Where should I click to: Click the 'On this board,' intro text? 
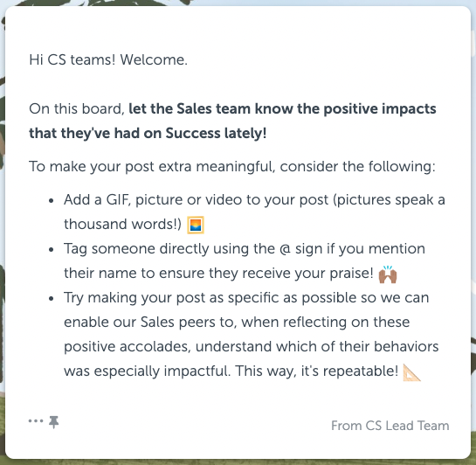click(77, 108)
